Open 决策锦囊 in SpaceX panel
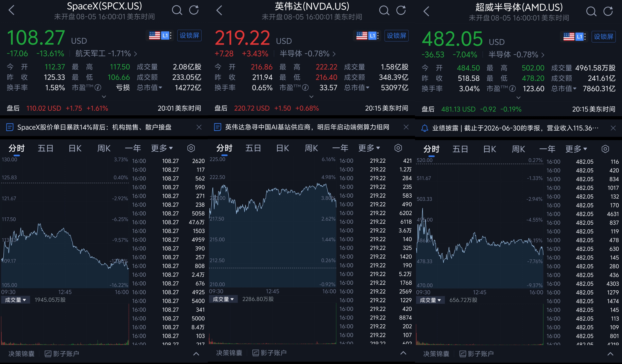Viewport: 622px width, 364px height. point(21,354)
